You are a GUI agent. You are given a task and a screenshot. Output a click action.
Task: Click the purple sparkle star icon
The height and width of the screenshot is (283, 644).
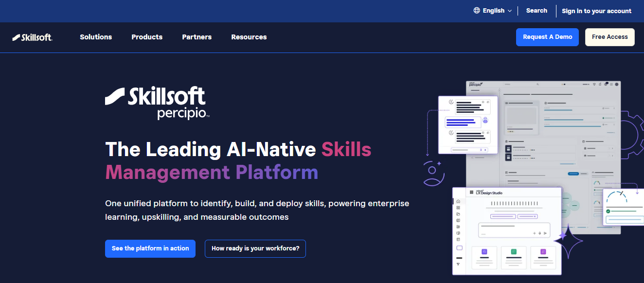[x=568, y=241]
